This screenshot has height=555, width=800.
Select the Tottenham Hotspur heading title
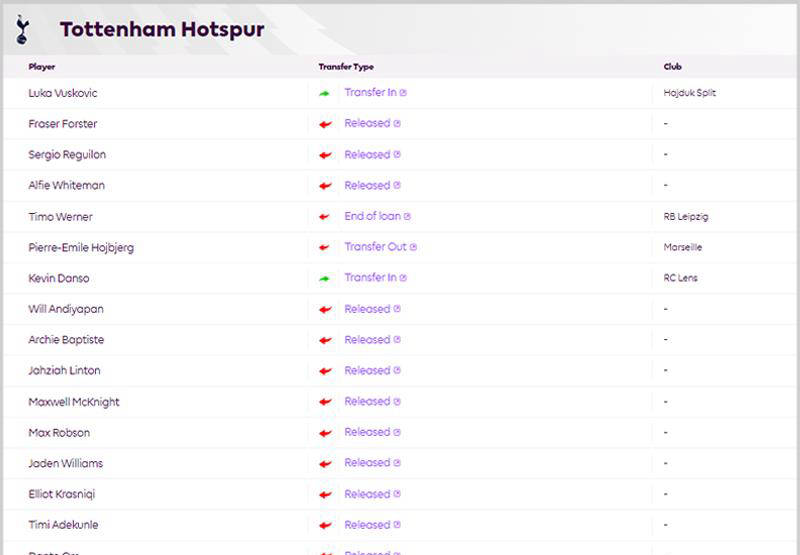[x=162, y=29]
